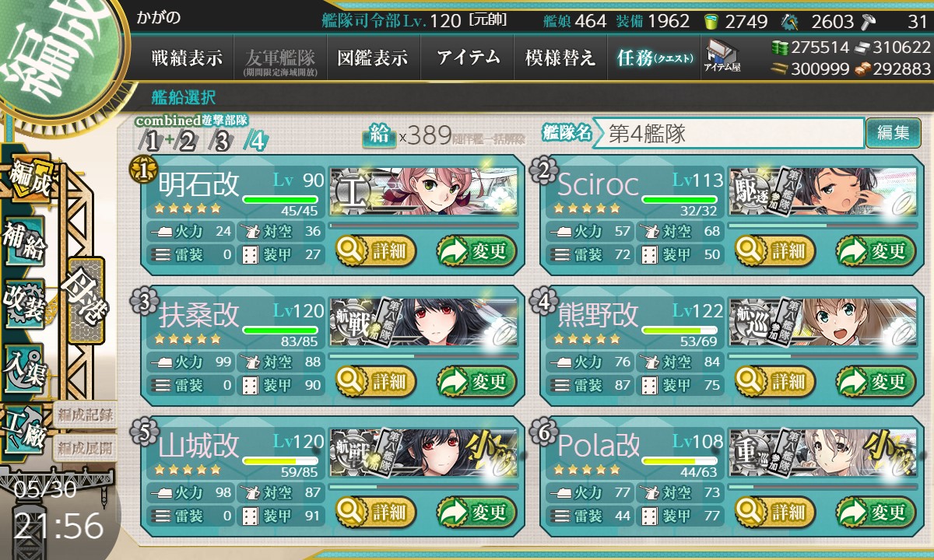View 詳細 details for 明石改
Screen dimensions: 934x560
coord(376,250)
